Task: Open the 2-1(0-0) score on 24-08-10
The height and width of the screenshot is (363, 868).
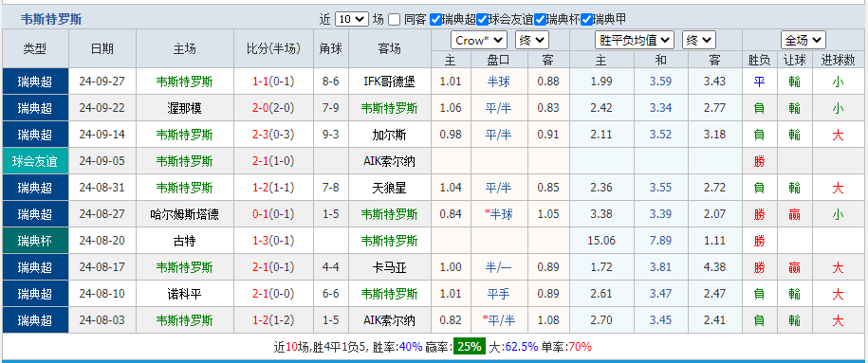Action: click(x=273, y=294)
